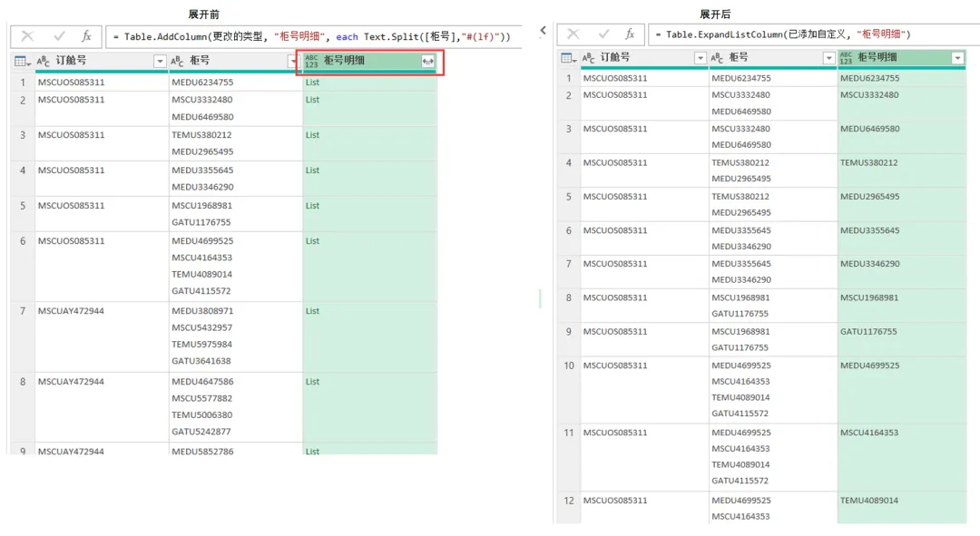The height and width of the screenshot is (536, 980).
Task: Open the List value in row 7 of 展开前
Action: (x=312, y=311)
